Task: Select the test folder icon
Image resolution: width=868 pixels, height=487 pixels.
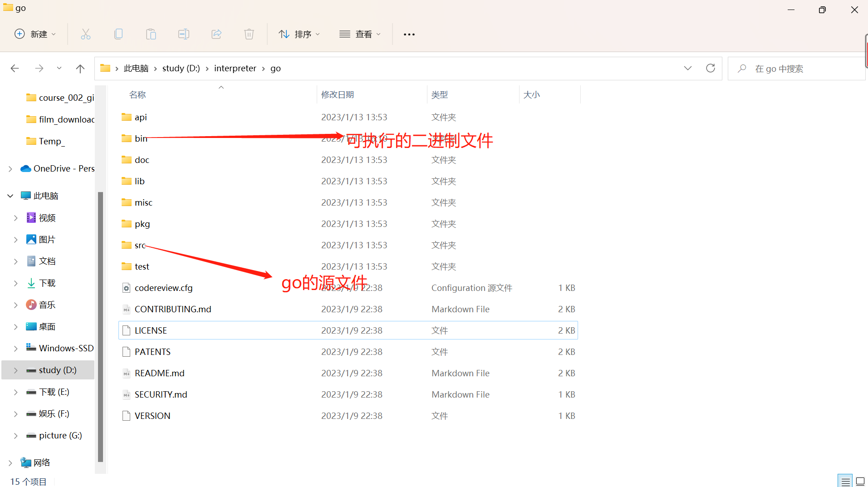Action: click(127, 266)
